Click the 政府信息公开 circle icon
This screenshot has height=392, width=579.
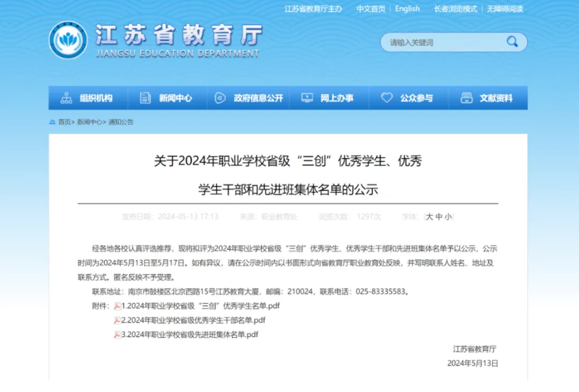pos(221,98)
